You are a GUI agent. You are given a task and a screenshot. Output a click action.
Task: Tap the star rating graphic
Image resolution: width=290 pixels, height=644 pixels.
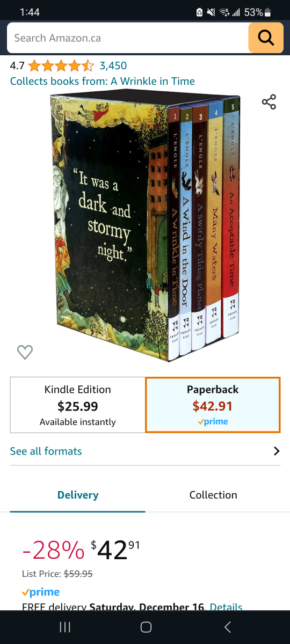(61, 66)
